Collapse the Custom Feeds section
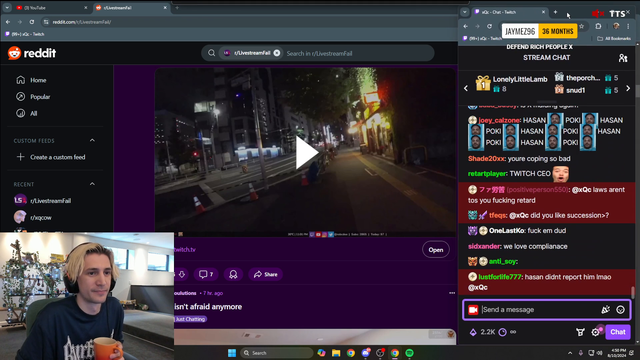 click(92, 140)
